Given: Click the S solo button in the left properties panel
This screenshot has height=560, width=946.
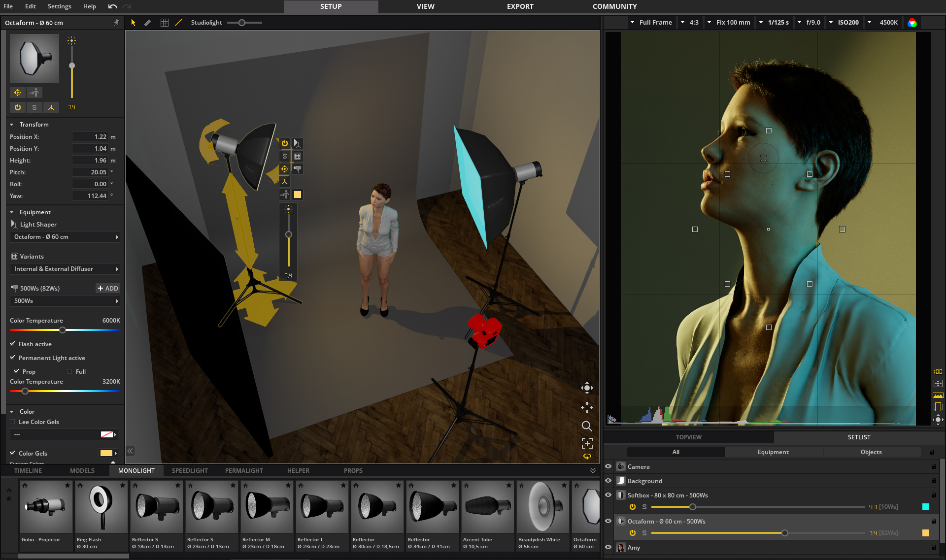Looking at the screenshot, I should coord(34,107).
